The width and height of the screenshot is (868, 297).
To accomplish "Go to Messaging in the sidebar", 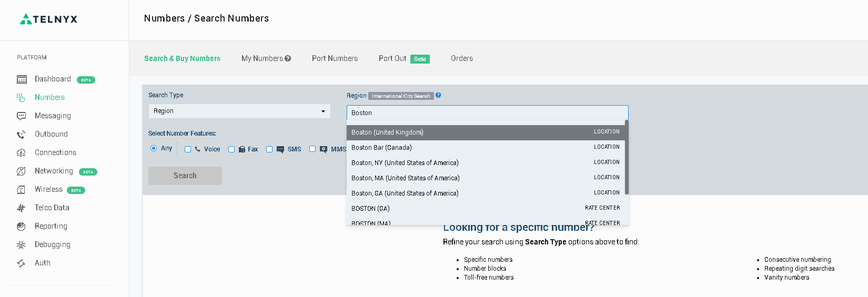I will tap(53, 116).
